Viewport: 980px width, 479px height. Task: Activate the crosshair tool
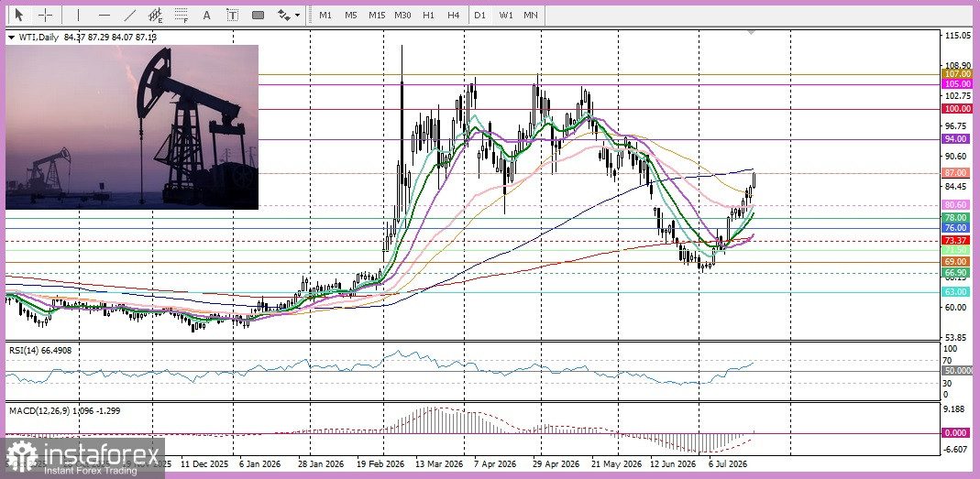point(46,15)
